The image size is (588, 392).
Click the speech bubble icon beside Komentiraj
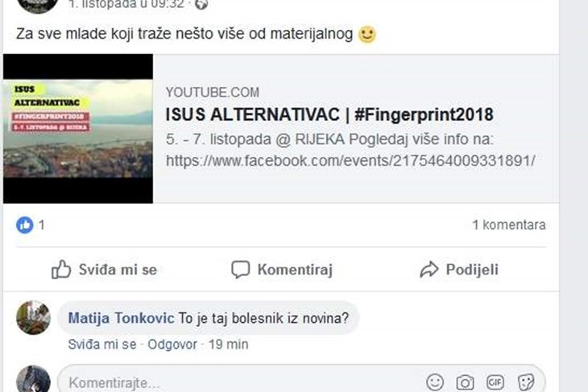pos(240,270)
